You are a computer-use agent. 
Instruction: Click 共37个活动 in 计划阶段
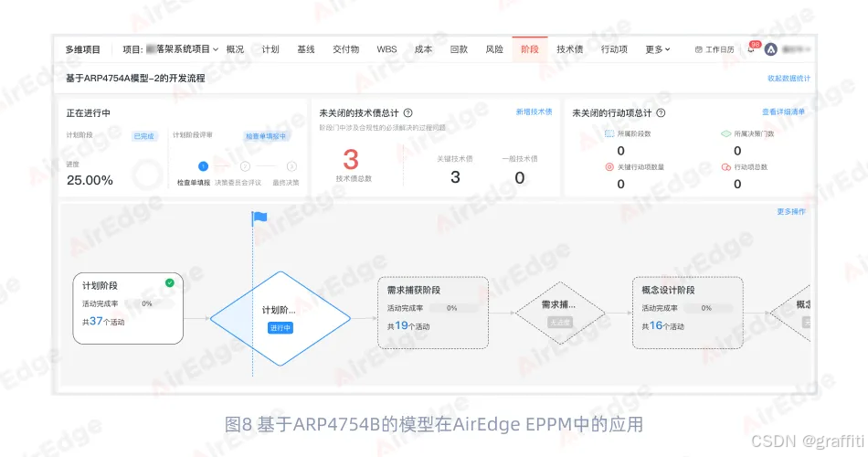point(103,322)
